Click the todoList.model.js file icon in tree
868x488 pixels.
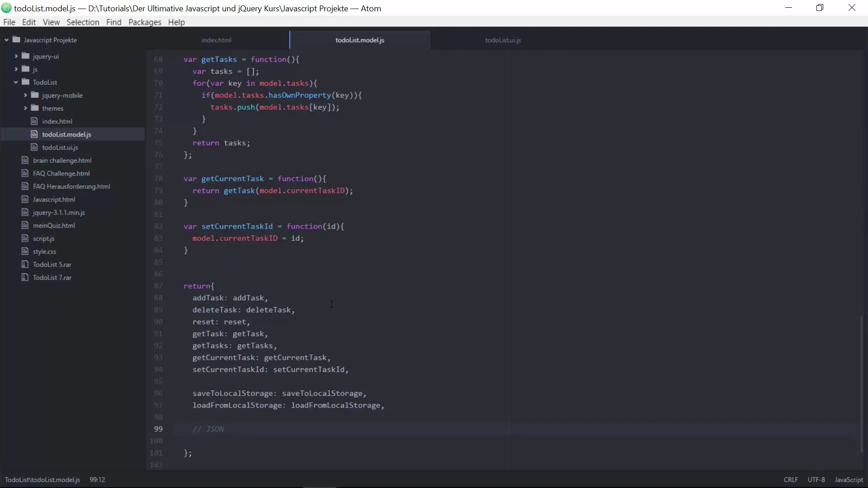(34, 134)
